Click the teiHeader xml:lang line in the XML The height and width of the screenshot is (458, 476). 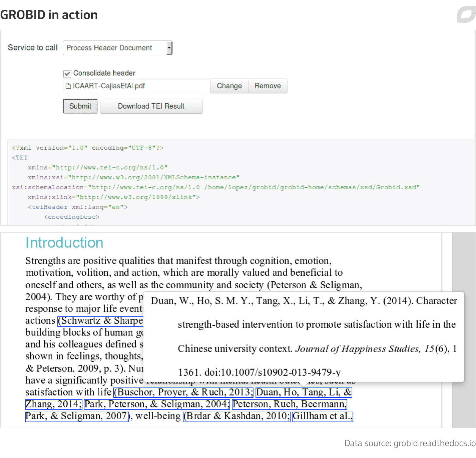78,207
